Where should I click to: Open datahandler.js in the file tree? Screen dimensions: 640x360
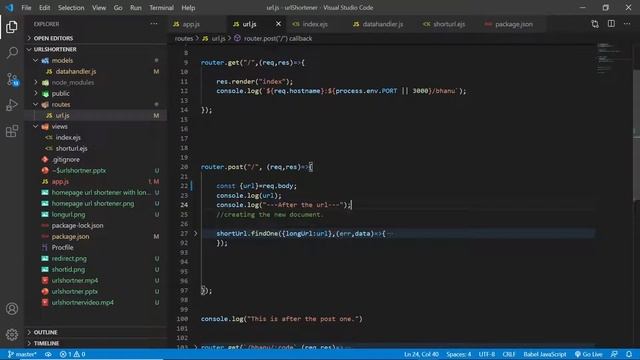(x=76, y=71)
